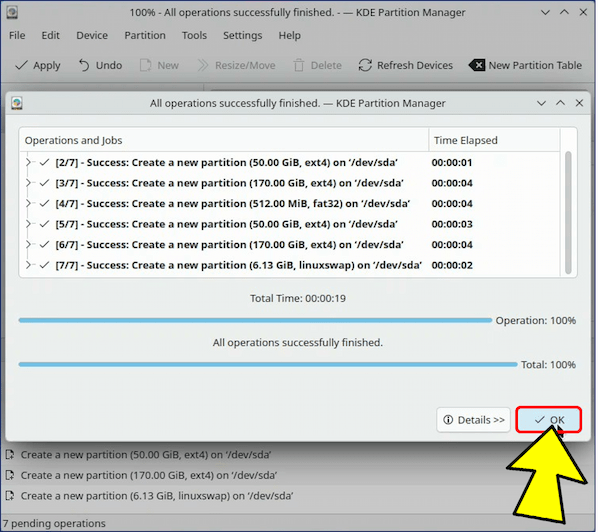This screenshot has width=600, height=532.
Task: Click the Undo toolbar icon
Action: click(83, 65)
